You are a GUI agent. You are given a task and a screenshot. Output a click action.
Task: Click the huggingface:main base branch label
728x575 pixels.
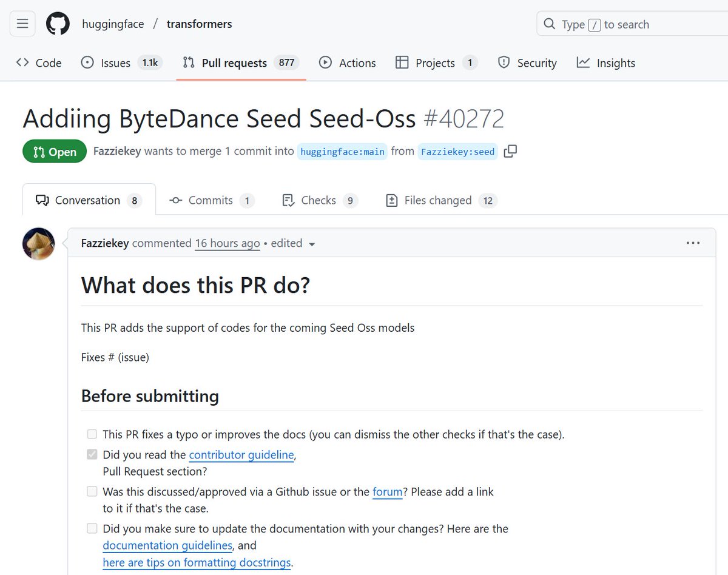(x=342, y=152)
